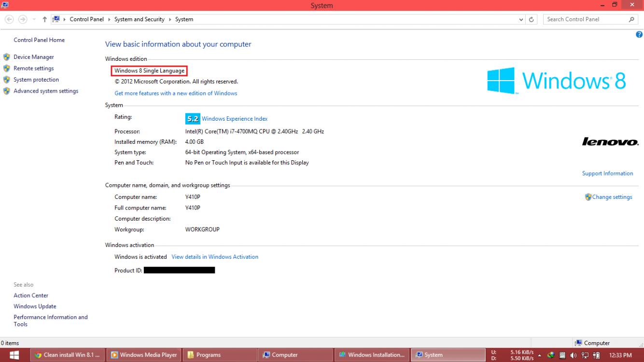Open Advanced system settings
The height and width of the screenshot is (362, 644).
tap(46, 91)
